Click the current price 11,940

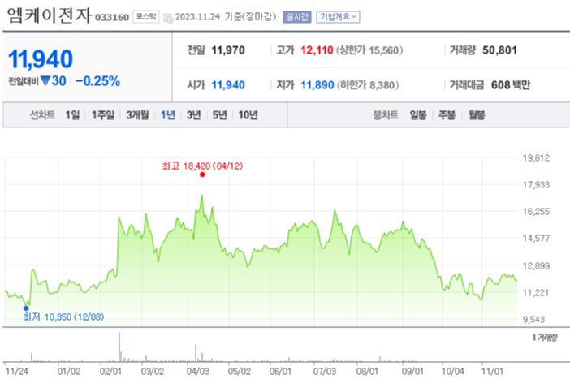(x=41, y=59)
